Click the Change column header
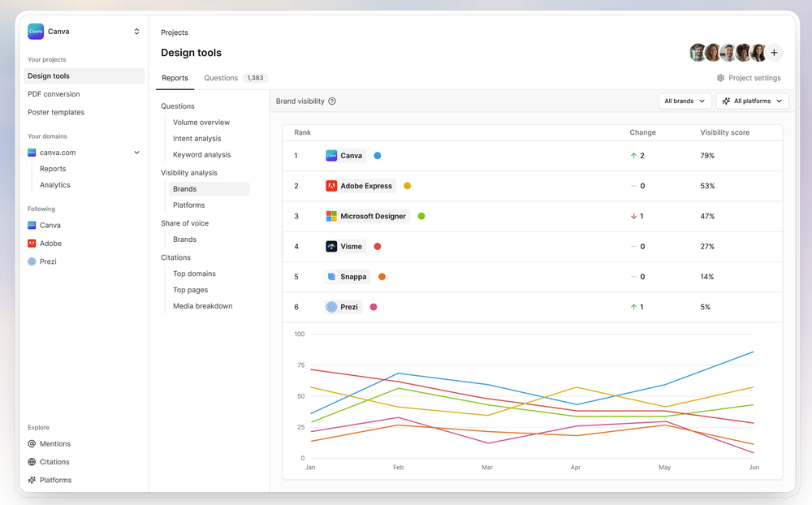Image resolution: width=812 pixels, height=505 pixels. pos(642,132)
